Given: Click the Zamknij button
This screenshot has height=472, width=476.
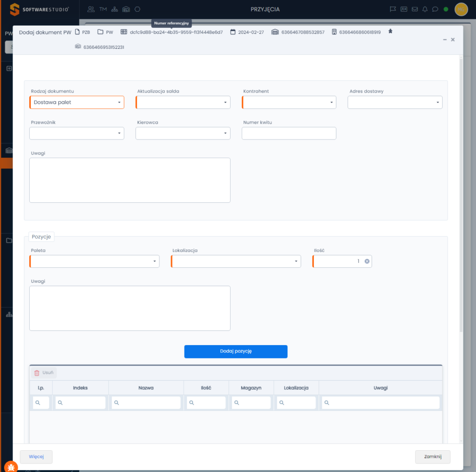Looking at the screenshot, I should (x=432, y=457).
